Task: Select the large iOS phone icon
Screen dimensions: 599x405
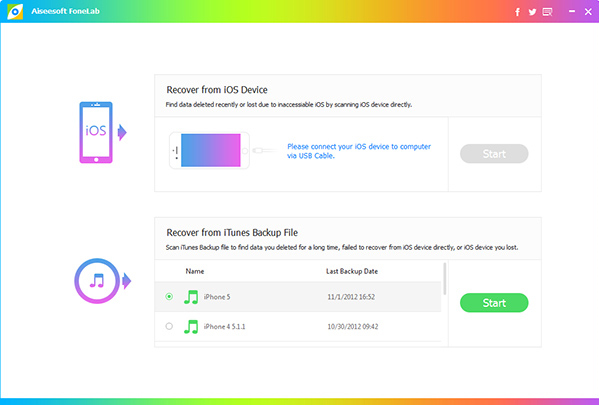Action: (96, 132)
